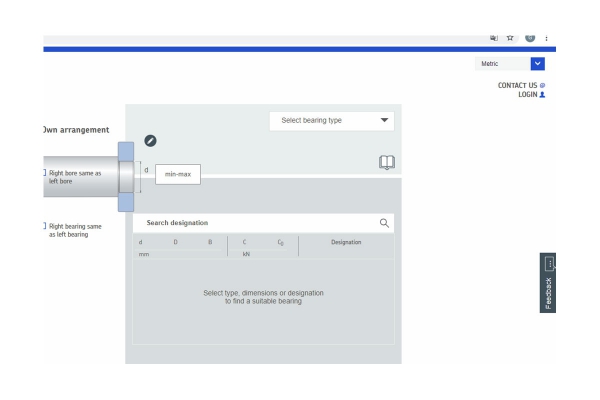
Task: Click the Contact Us icon
Action: (x=542, y=85)
